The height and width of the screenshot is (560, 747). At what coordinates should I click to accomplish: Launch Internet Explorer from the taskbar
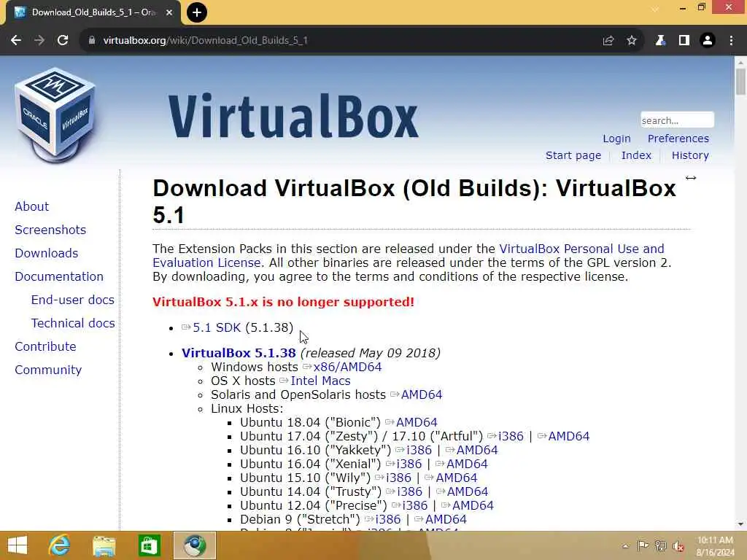pos(59,545)
